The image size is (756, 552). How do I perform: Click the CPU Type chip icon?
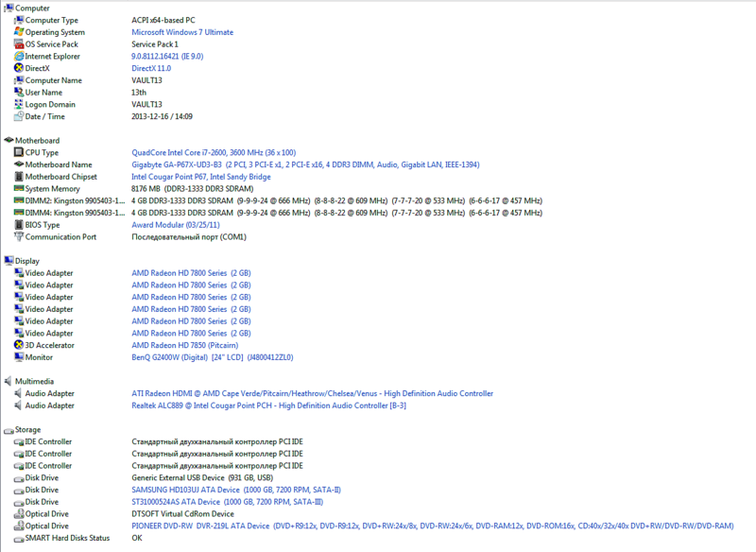point(19,152)
